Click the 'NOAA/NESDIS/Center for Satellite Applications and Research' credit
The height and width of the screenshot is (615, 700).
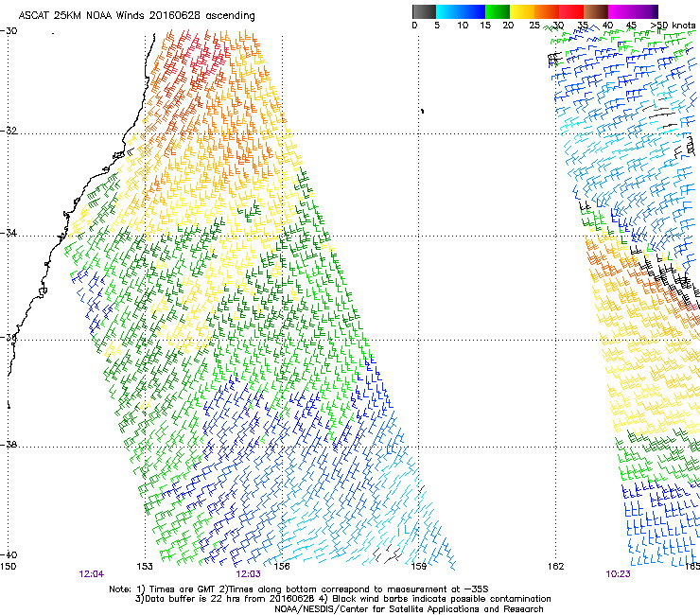409,609
